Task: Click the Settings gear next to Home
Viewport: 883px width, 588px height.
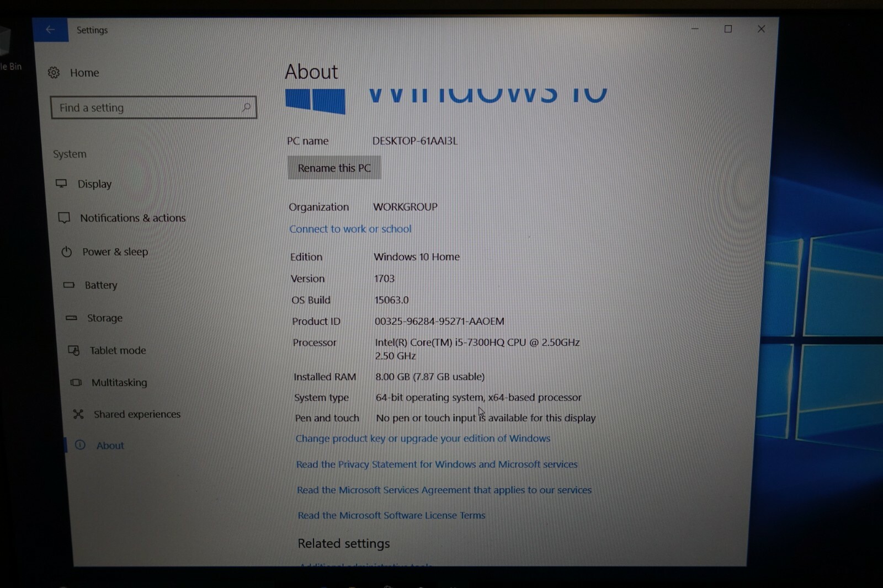Action: (53, 72)
